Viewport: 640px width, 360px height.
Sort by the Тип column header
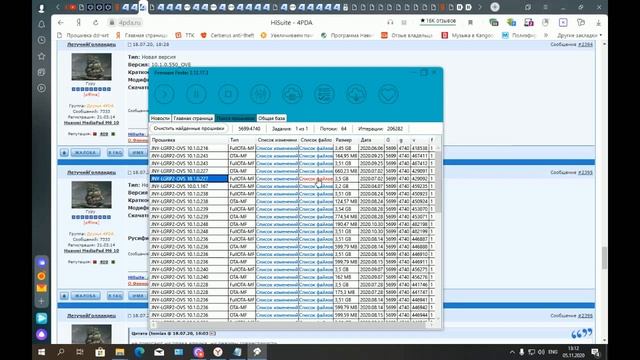pyautogui.click(x=242, y=140)
